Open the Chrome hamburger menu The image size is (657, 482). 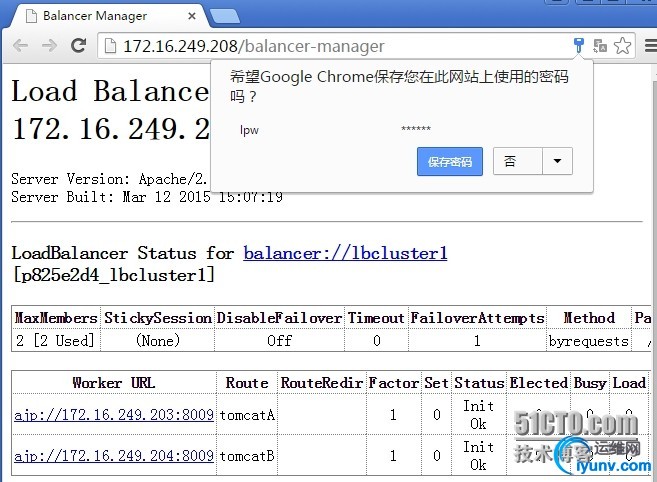(x=651, y=45)
